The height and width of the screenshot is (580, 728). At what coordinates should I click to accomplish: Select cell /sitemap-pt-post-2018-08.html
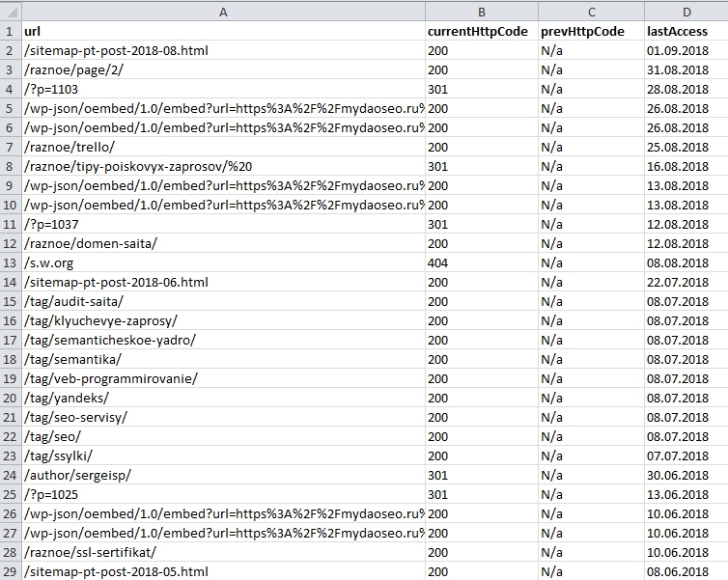pyautogui.click(x=223, y=50)
